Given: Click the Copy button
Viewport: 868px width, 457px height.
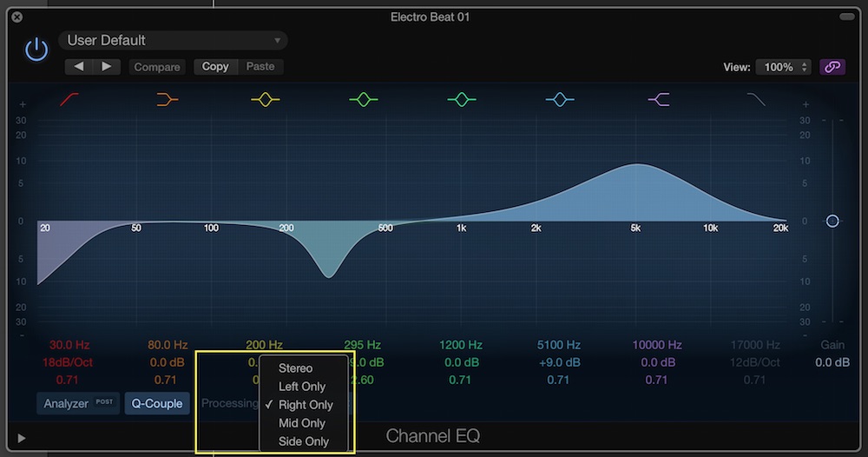Looking at the screenshot, I should pyautogui.click(x=215, y=67).
